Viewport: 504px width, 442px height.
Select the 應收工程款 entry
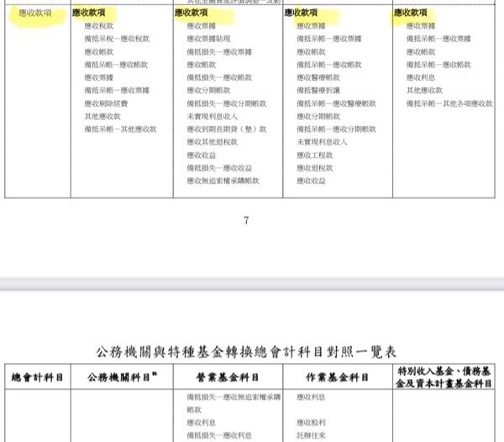tap(315, 155)
